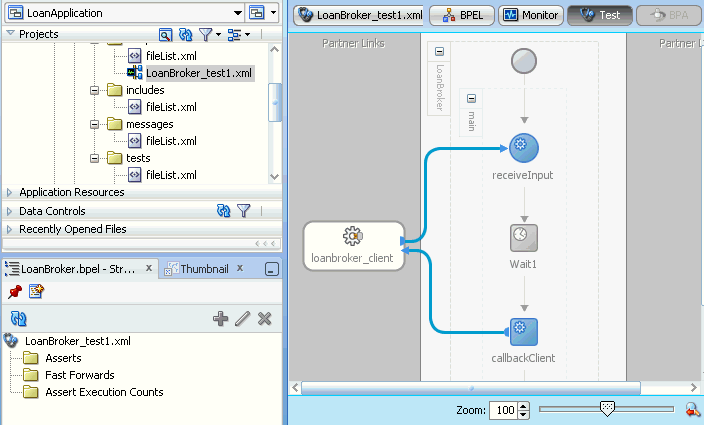
Task: Select the loanbroker_client partner link
Action: [x=354, y=246]
